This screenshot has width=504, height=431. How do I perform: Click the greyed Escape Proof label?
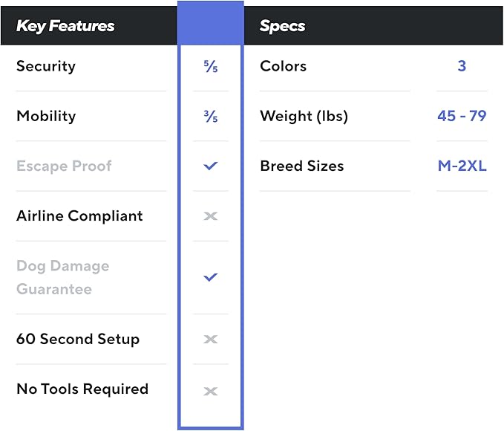(64, 166)
